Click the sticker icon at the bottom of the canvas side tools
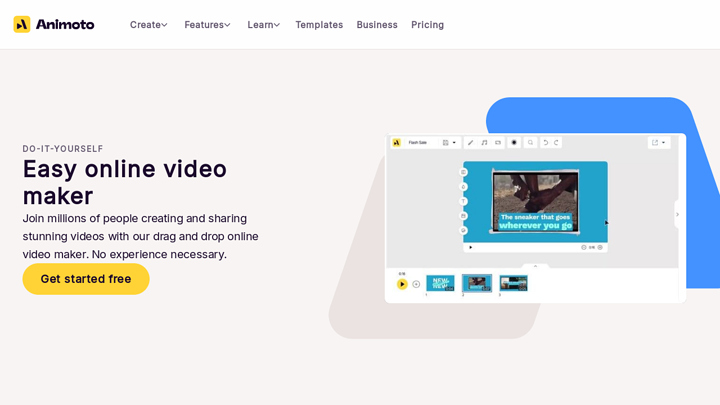The height and width of the screenshot is (405, 720). (x=463, y=231)
